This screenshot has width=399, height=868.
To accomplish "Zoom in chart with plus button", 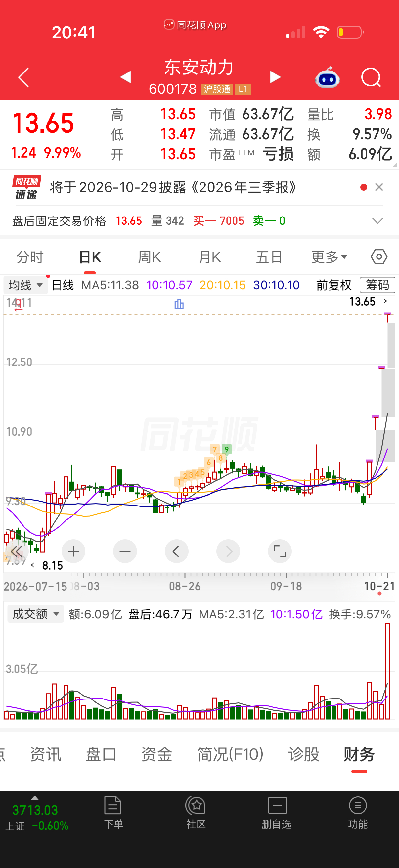I will pos(73,551).
